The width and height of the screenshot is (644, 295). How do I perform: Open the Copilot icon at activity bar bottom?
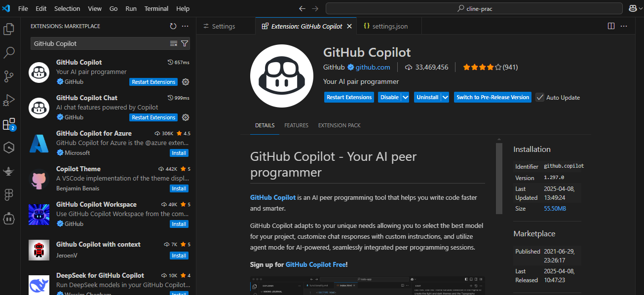click(9, 219)
